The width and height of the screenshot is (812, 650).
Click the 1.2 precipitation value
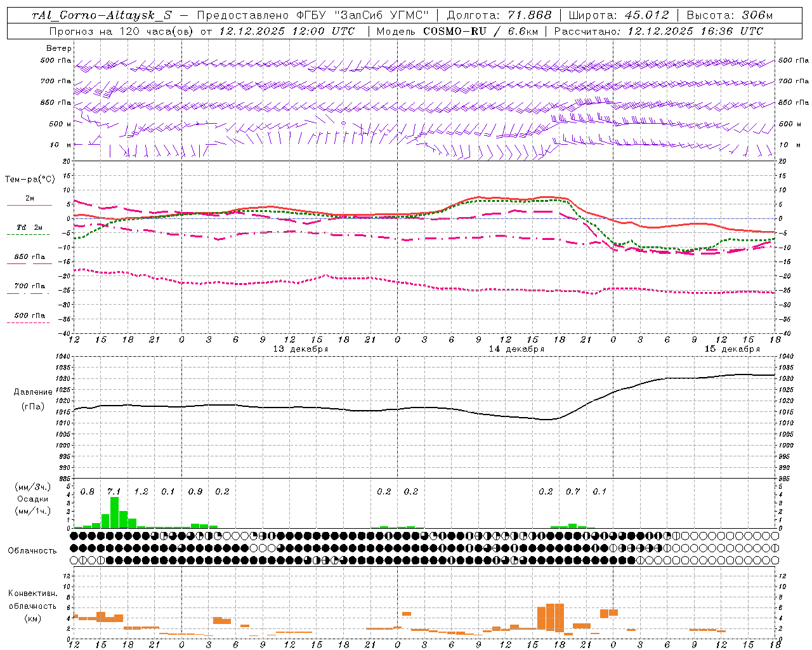[141, 492]
